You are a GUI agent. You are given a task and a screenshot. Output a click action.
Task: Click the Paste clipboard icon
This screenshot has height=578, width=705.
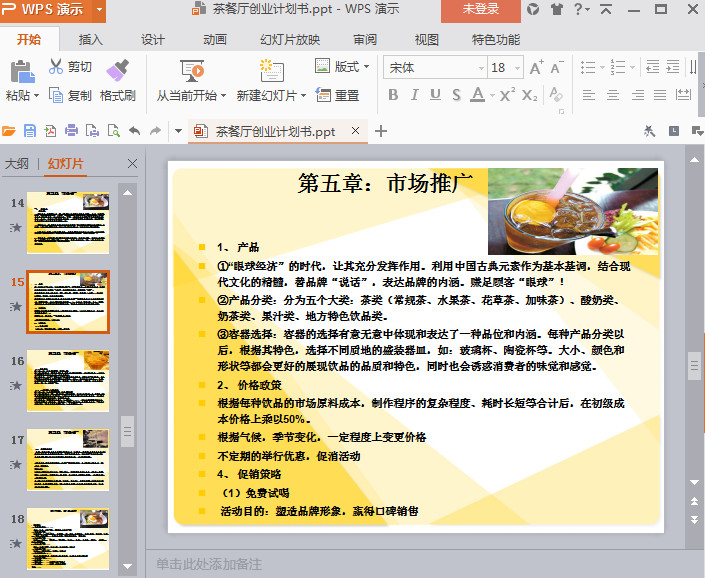pyautogui.click(x=22, y=71)
